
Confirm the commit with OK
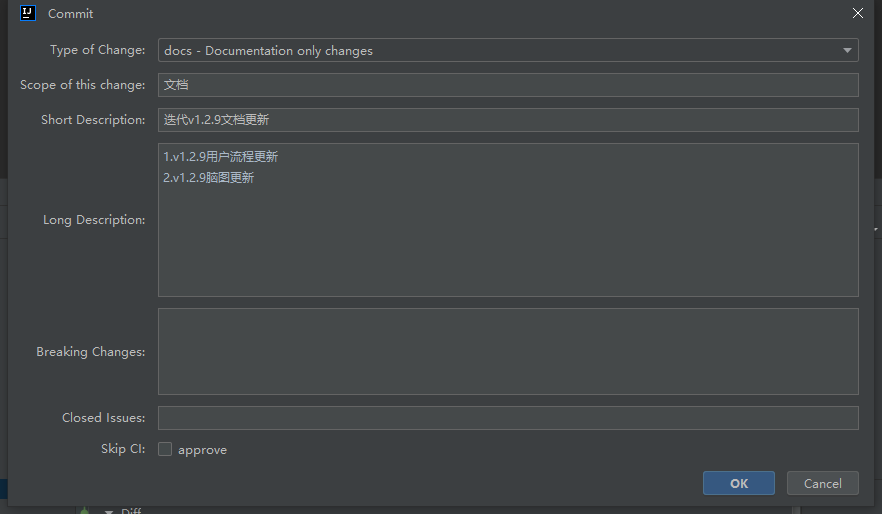coord(739,483)
